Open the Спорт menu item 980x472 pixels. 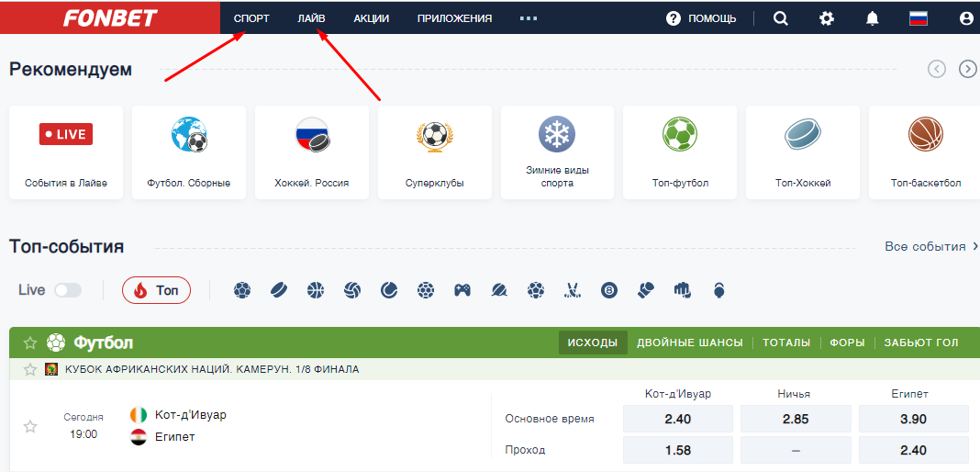point(251,18)
